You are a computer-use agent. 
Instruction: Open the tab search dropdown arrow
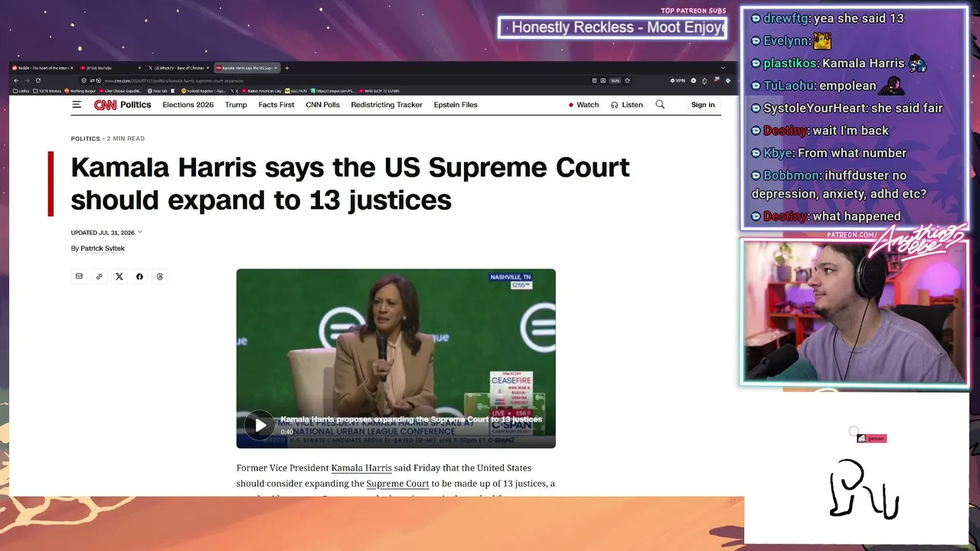[x=723, y=68]
